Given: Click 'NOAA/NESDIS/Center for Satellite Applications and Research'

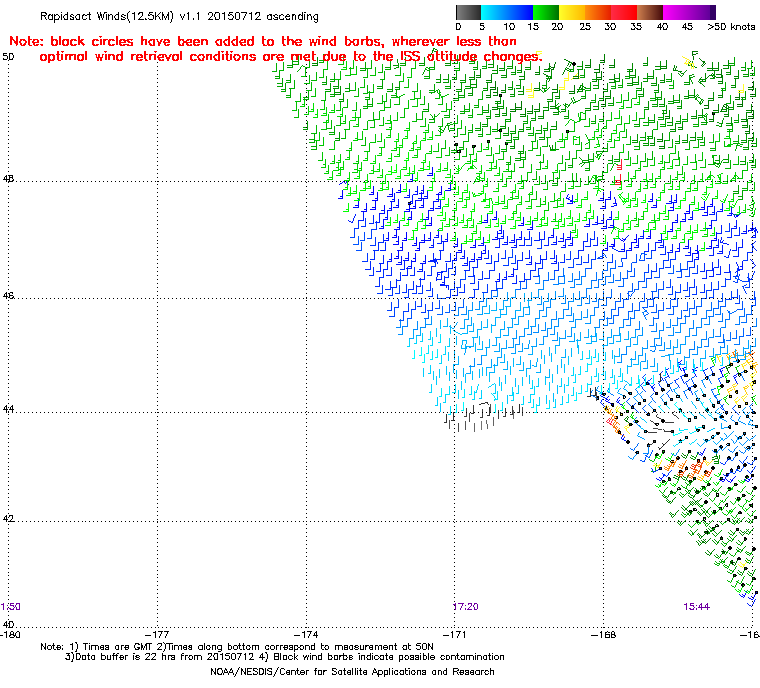Looking at the screenshot, I should (352, 672).
